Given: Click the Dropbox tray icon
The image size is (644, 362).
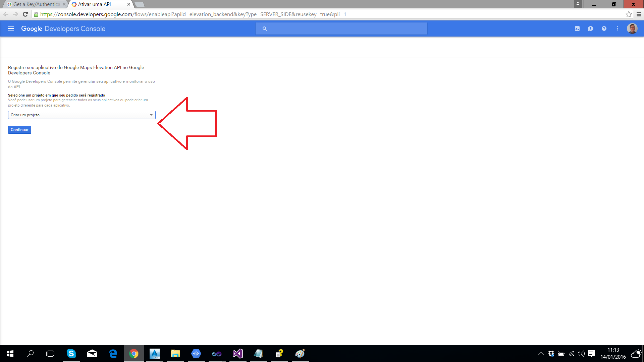Looking at the screenshot, I should 551,354.
